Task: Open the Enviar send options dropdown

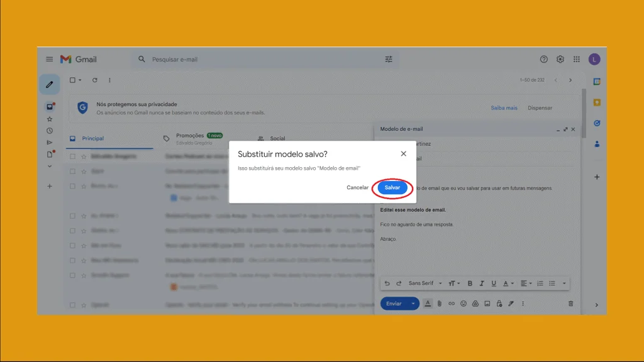Action: 412,304
